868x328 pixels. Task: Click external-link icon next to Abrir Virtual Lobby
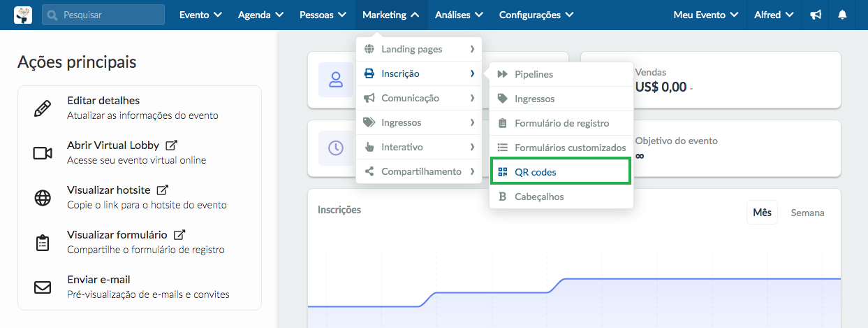[x=171, y=145]
